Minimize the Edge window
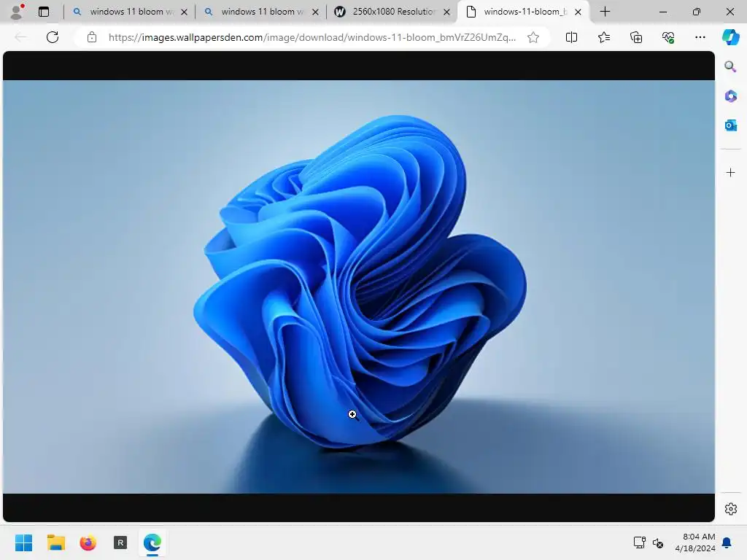 click(x=662, y=12)
